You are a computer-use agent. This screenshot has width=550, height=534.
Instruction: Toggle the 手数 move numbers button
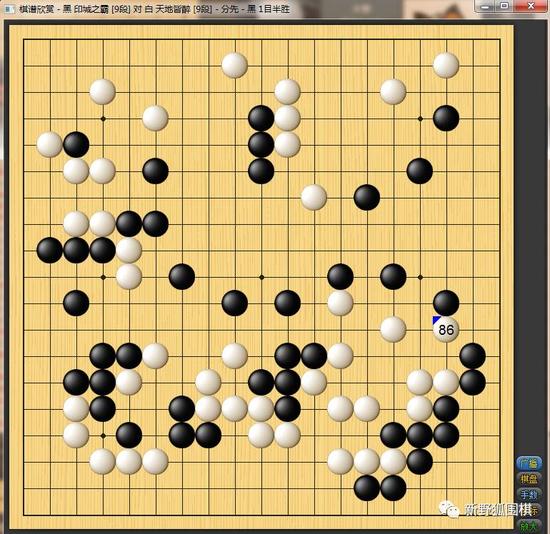click(529, 495)
